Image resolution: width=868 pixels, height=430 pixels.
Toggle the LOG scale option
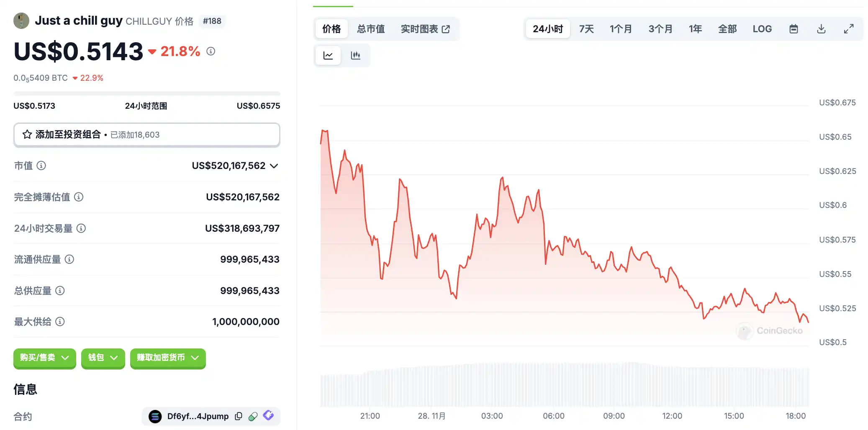[x=762, y=29]
